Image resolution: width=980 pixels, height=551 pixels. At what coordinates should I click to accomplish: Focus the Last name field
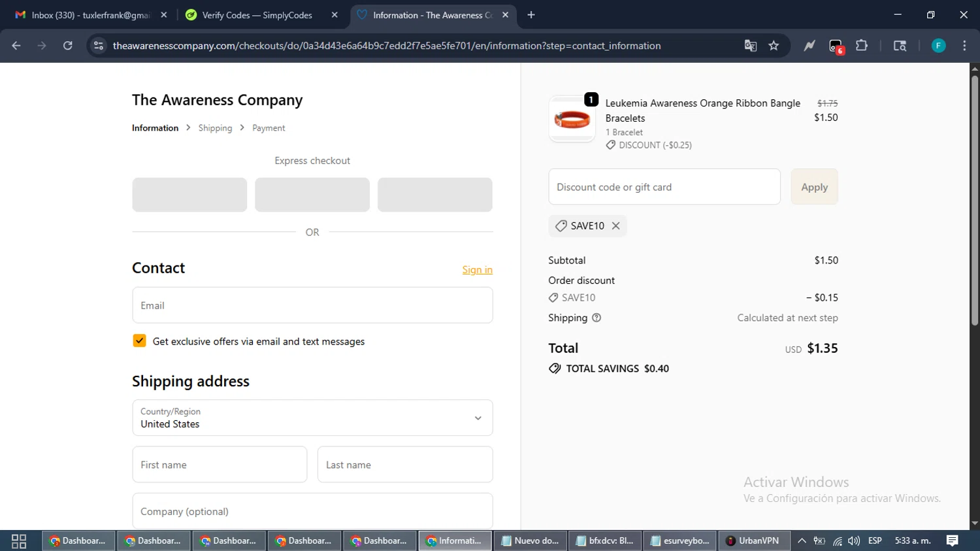pos(405,465)
